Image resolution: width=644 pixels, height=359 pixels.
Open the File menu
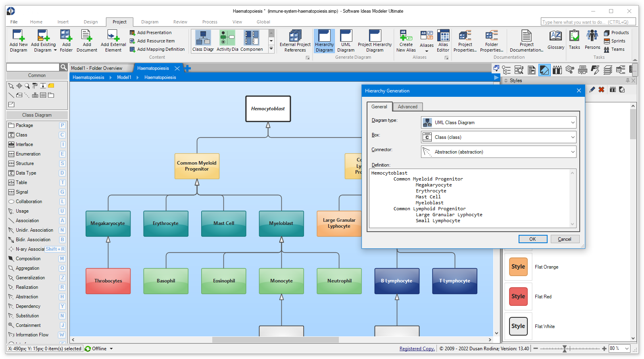14,22
